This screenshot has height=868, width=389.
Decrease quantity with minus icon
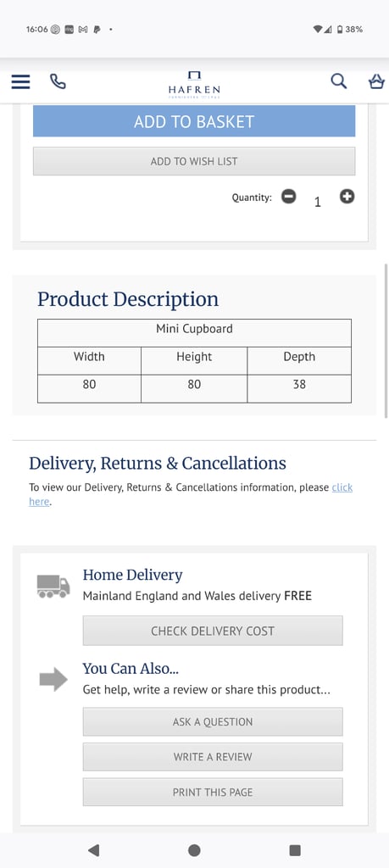288,196
